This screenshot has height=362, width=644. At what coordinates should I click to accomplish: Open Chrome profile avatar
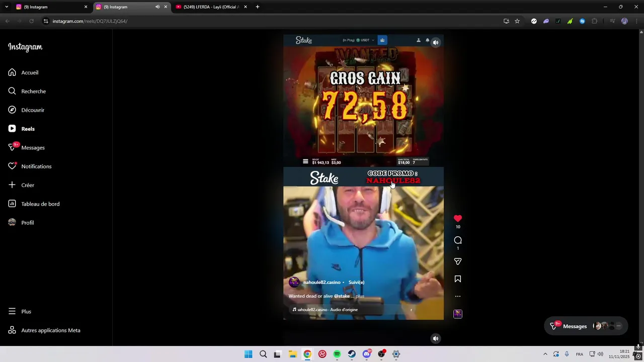click(624, 21)
